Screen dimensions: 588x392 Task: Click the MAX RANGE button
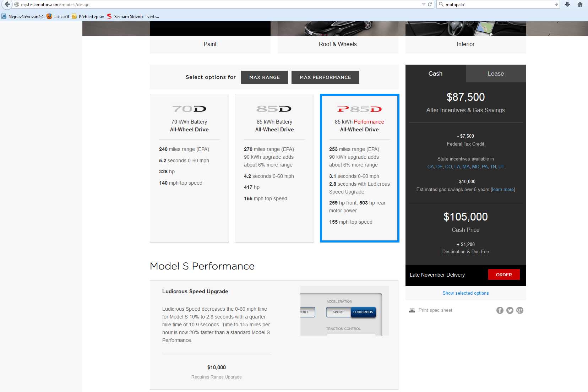(x=264, y=77)
